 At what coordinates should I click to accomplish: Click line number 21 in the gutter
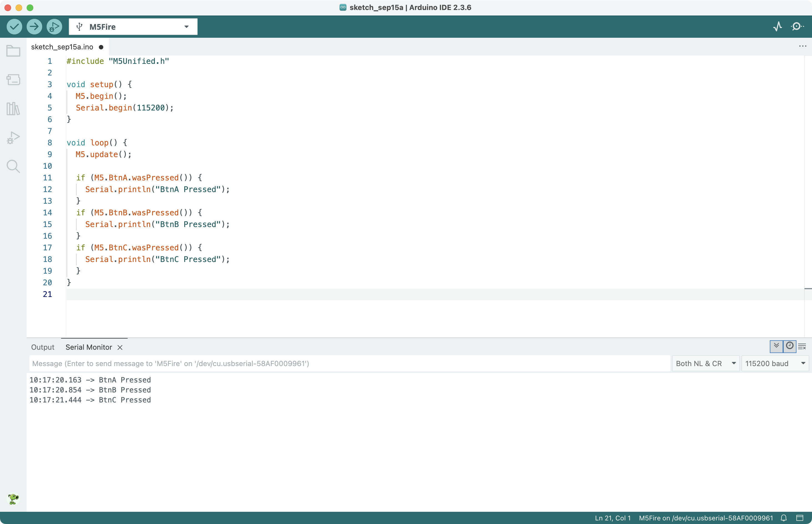tap(47, 294)
